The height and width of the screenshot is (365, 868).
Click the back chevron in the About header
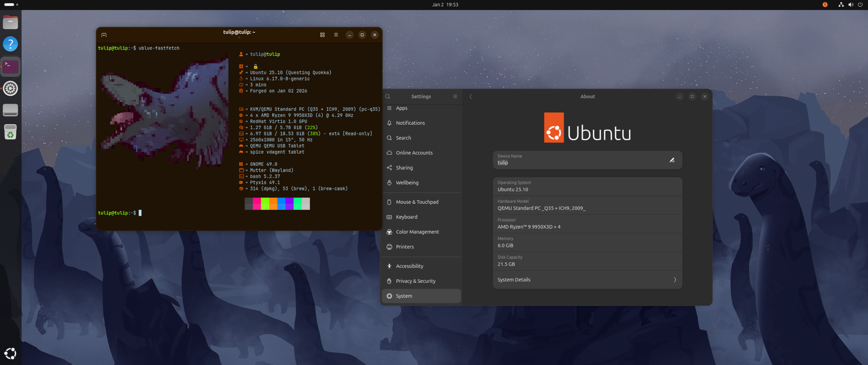(x=471, y=96)
